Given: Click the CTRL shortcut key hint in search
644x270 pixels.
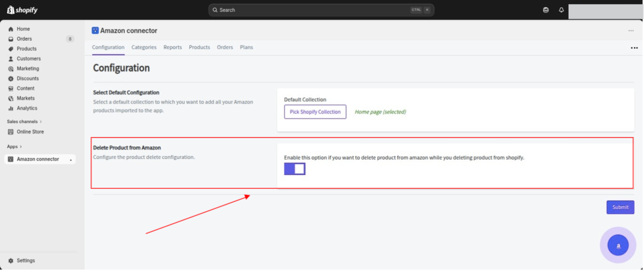Looking at the screenshot, I should pos(416,10).
